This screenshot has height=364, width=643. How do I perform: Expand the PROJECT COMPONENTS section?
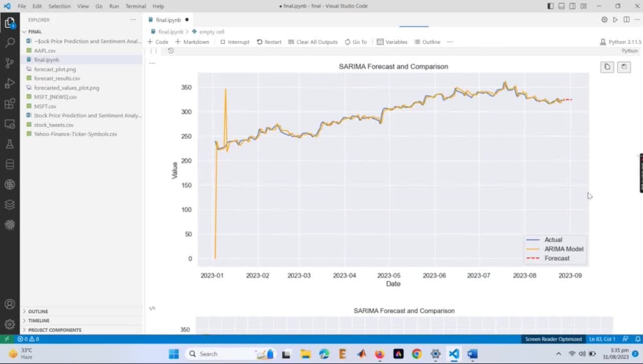coord(82,330)
